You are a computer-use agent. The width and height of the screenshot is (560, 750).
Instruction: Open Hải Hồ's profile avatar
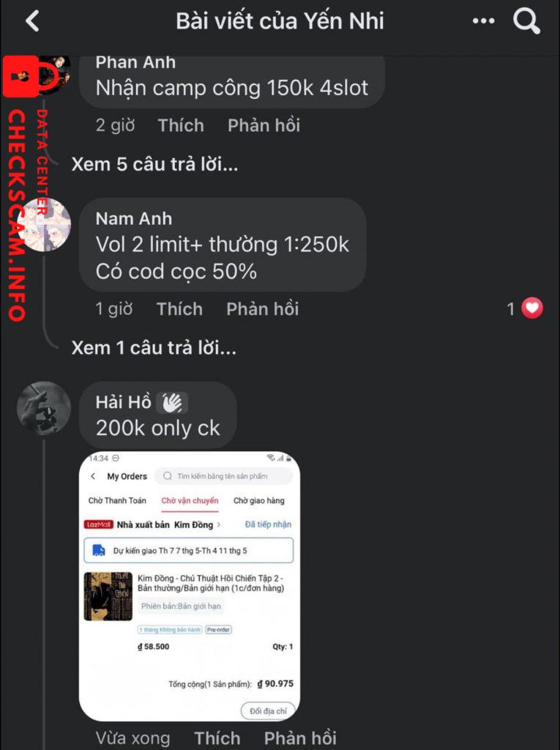pos(44,407)
